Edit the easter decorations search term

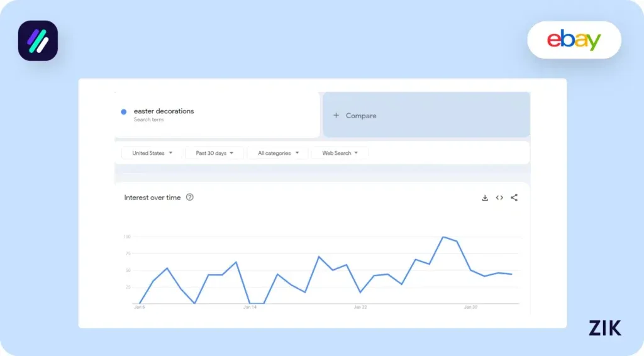coord(164,111)
